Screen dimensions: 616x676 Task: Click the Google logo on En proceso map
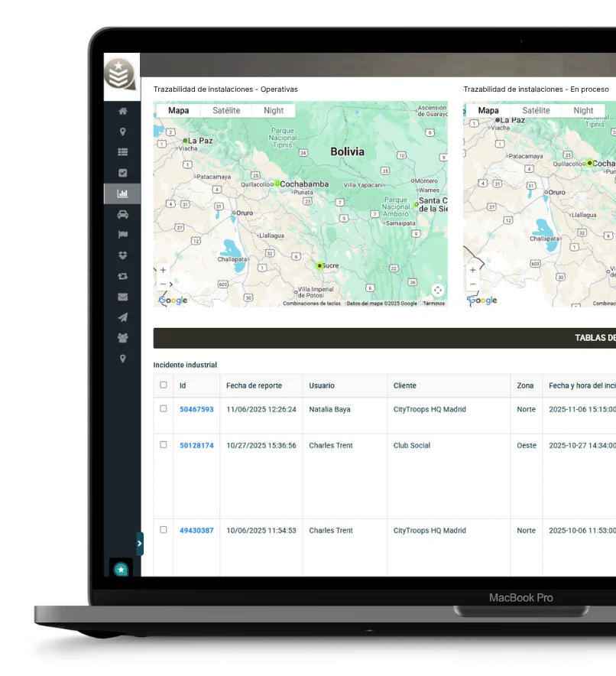[482, 300]
